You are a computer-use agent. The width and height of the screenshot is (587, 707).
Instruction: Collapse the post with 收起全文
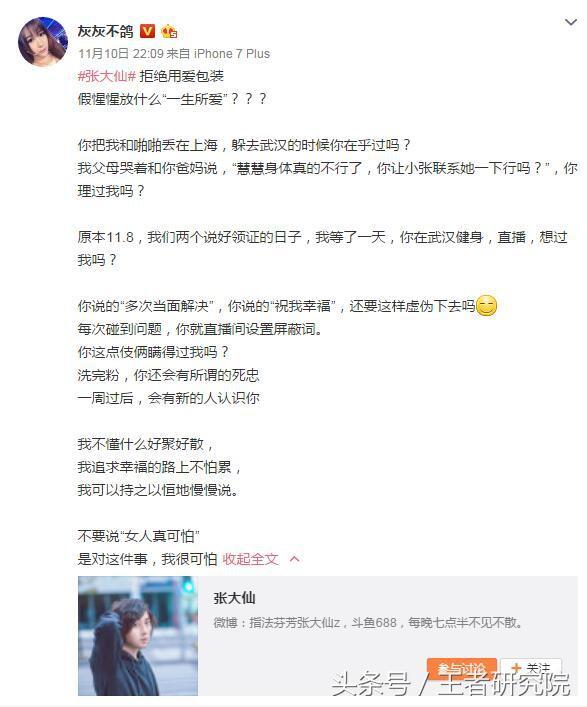point(250,559)
